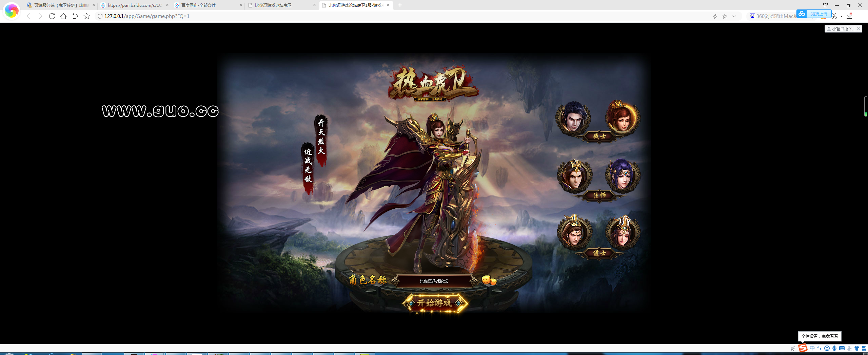
Task: Click the 360 browser profile logo
Action: click(12, 11)
